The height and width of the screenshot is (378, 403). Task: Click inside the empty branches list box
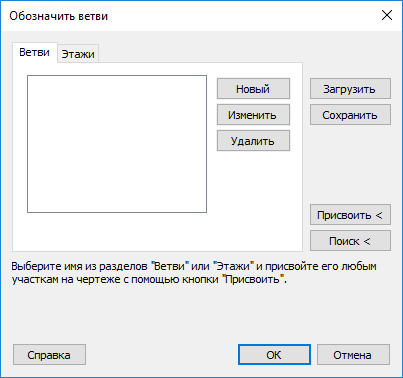[117, 144]
